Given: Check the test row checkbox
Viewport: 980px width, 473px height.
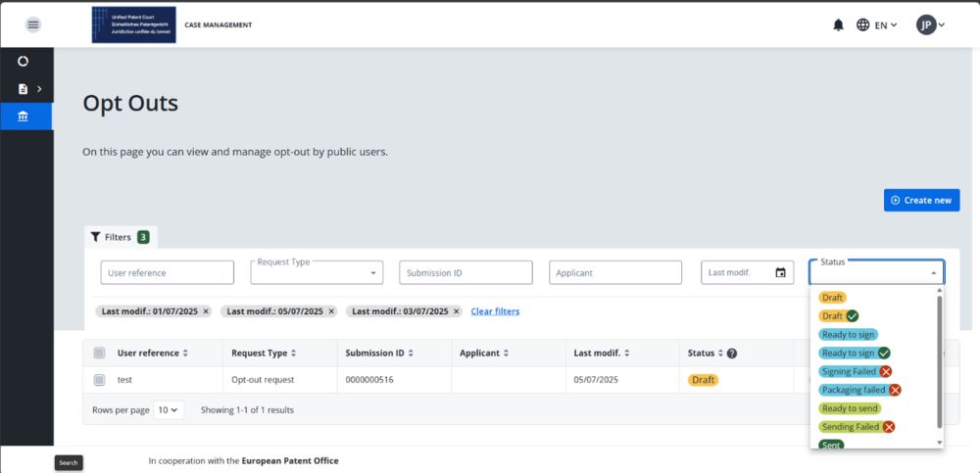Looking at the screenshot, I should click(x=99, y=380).
